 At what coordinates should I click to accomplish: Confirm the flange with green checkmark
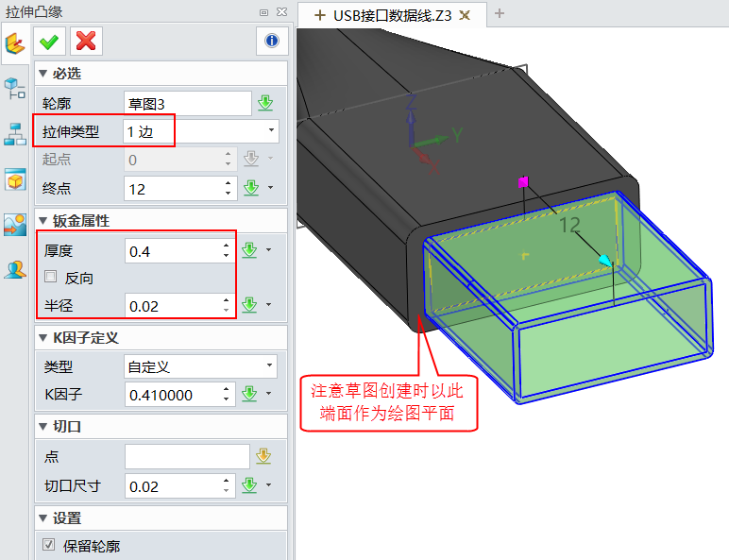49,41
